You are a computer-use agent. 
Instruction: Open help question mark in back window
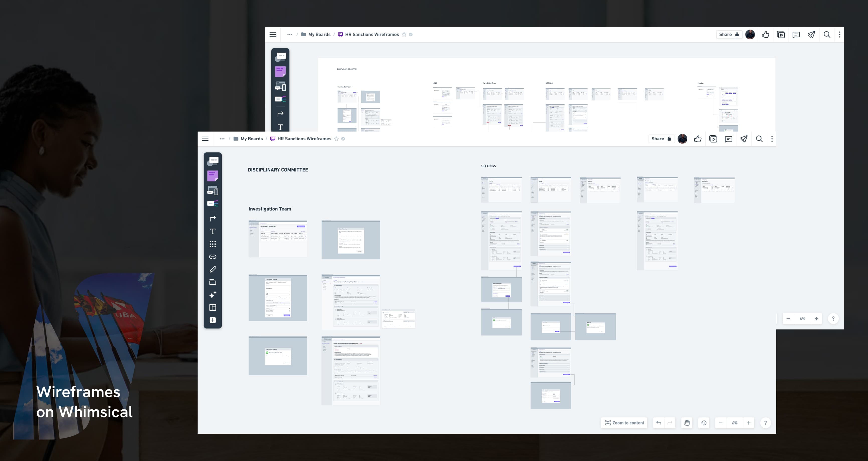tap(833, 318)
